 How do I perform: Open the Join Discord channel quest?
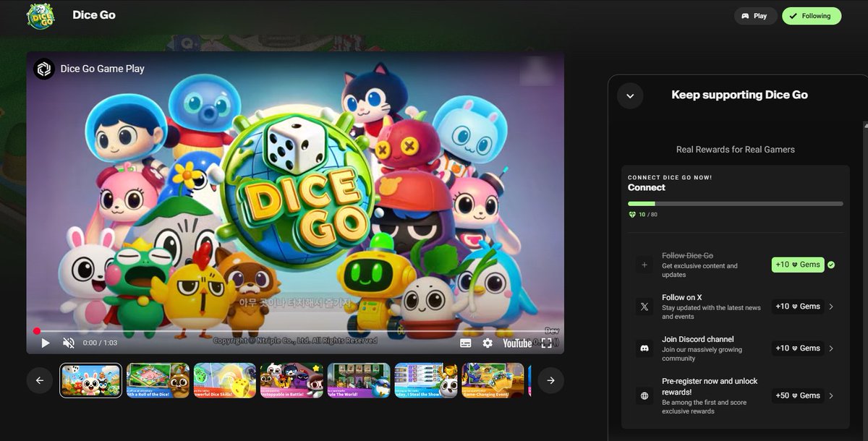(x=736, y=348)
